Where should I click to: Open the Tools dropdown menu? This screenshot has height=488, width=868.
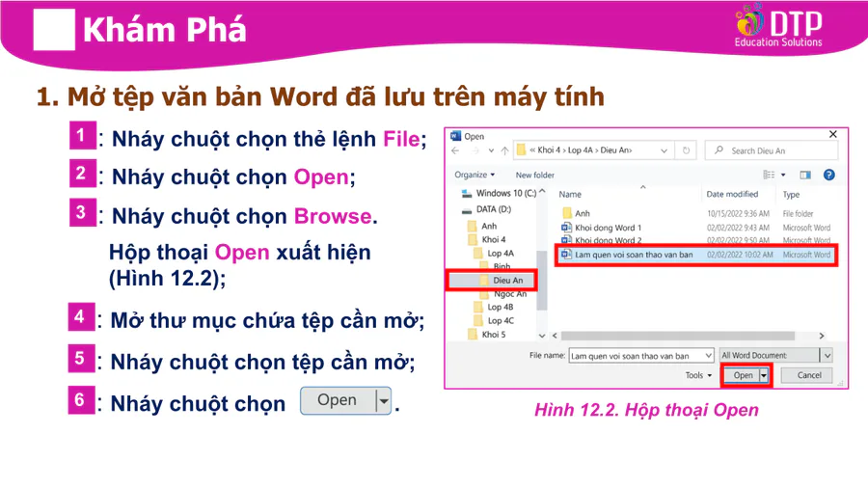coord(698,375)
